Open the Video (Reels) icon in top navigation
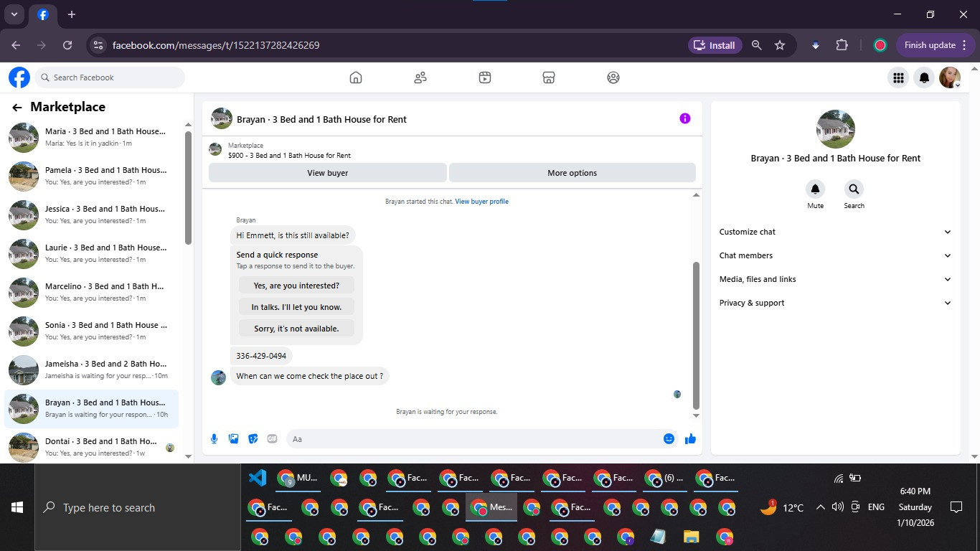This screenshot has width=980, height=551. [x=485, y=77]
